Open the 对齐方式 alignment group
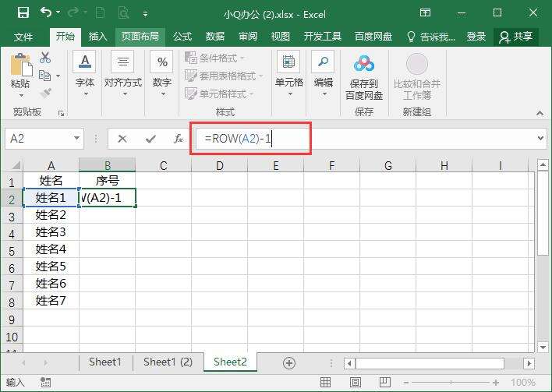This screenshot has height=392, width=552. tap(123, 74)
